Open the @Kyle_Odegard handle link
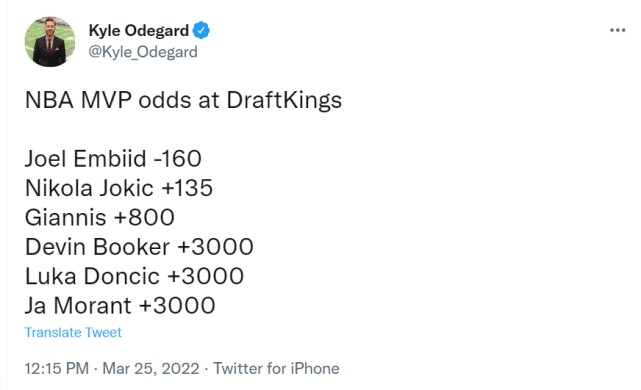 [x=143, y=52]
